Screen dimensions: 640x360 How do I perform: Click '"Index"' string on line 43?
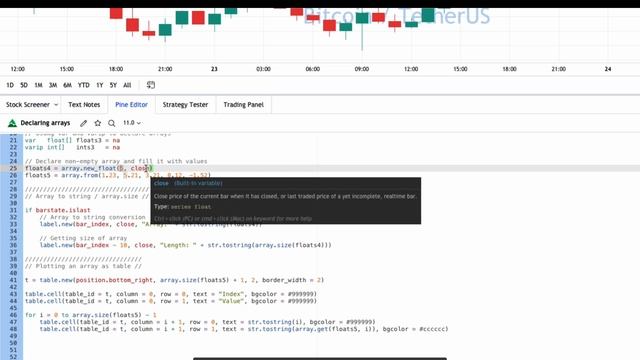coord(231,294)
